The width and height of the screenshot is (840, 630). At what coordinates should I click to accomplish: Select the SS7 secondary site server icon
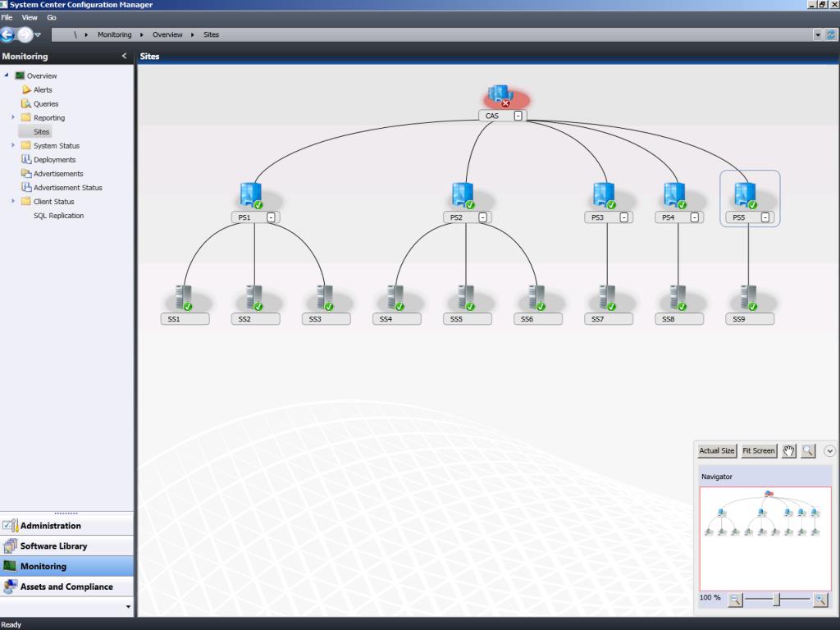[x=609, y=297]
